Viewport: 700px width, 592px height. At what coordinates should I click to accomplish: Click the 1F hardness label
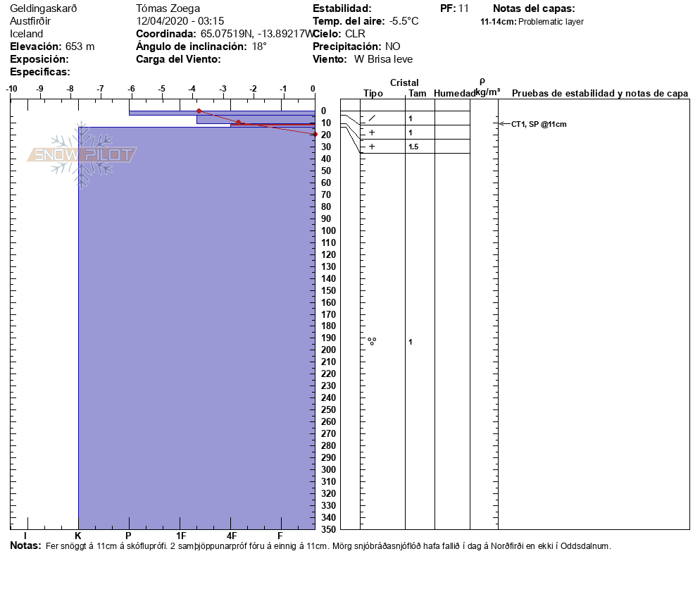coord(181,536)
